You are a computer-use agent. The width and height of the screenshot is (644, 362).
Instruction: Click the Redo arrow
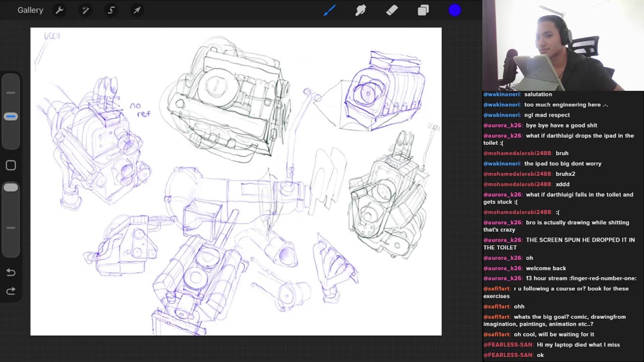click(x=11, y=291)
